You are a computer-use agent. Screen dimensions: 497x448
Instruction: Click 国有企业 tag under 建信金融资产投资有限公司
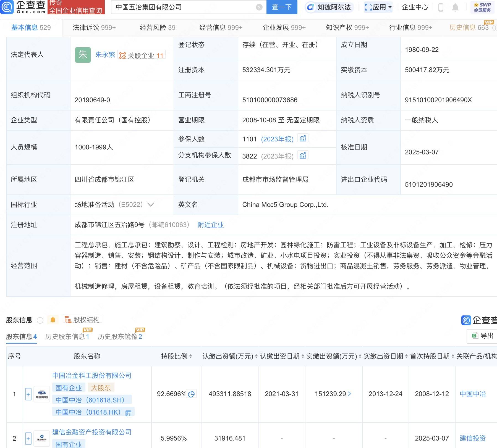pos(69,444)
